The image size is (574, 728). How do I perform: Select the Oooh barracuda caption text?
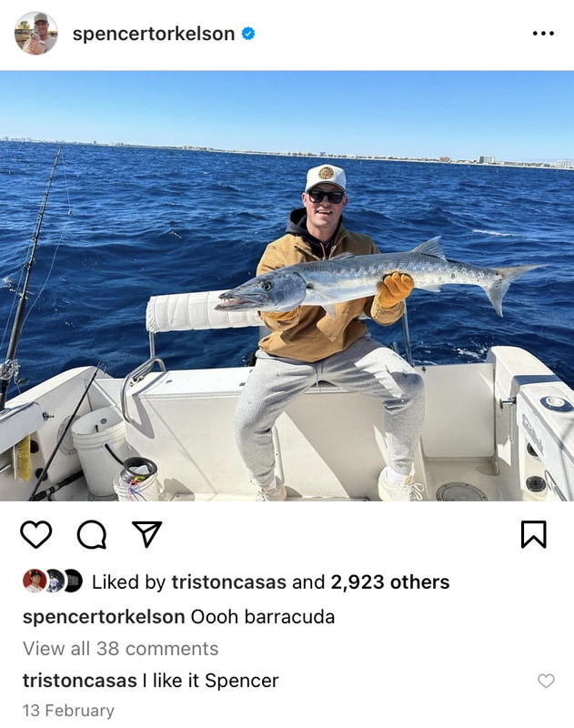(263, 617)
